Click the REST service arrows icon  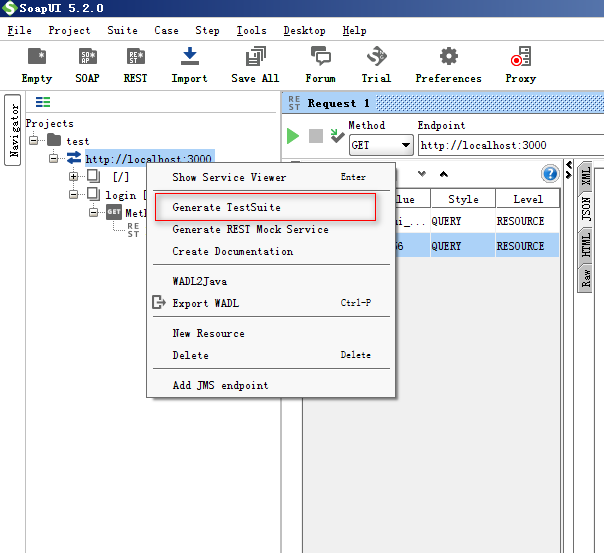point(74,158)
